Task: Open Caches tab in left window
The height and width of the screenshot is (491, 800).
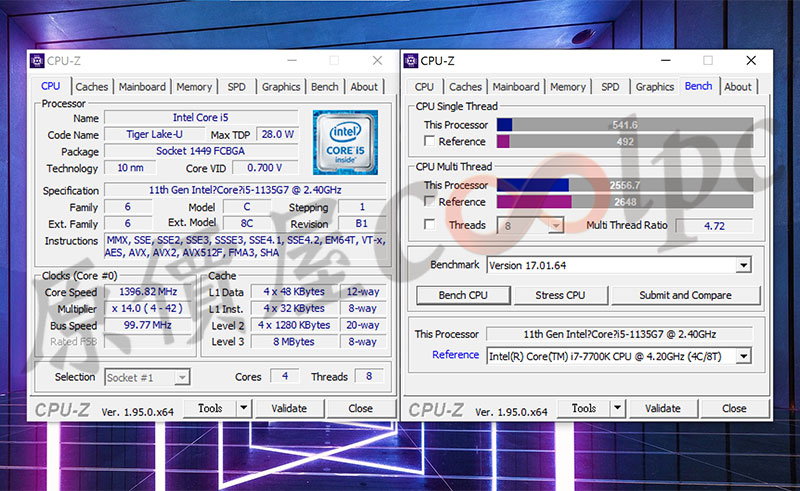Action: pos(92,87)
